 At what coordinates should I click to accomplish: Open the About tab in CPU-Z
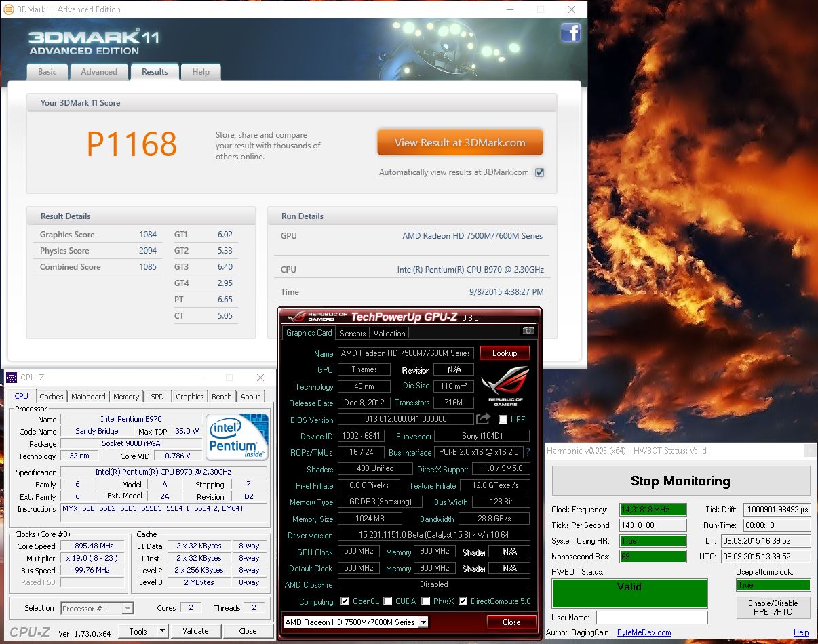pos(250,397)
